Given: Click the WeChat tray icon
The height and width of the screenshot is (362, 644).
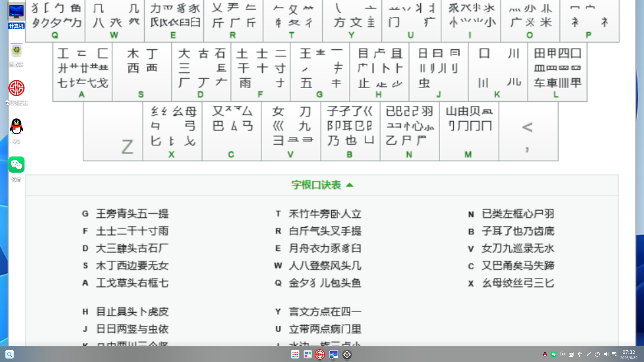Looking at the screenshot, I should [554, 354].
